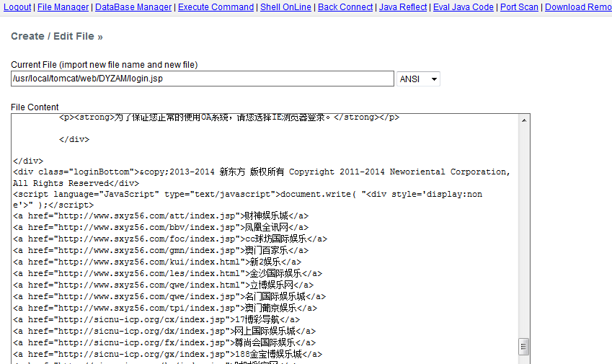This screenshot has height=364, width=612.
Task: Open Download Remote link
Action: (578, 7)
